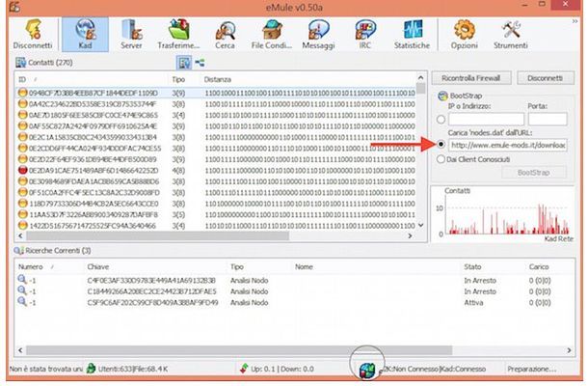Screen dimensions: 588x386
Task: Sort searches by Numero column header
Action: click(x=31, y=267)
